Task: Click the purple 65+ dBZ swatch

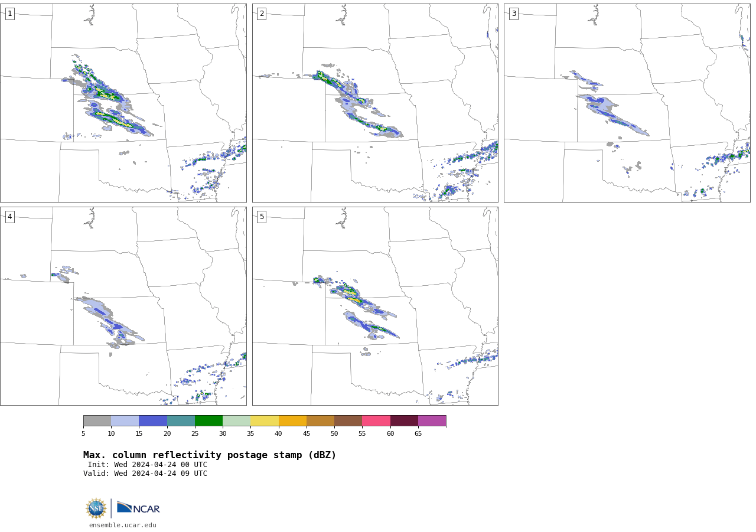Action: click(x=432, y=420)
